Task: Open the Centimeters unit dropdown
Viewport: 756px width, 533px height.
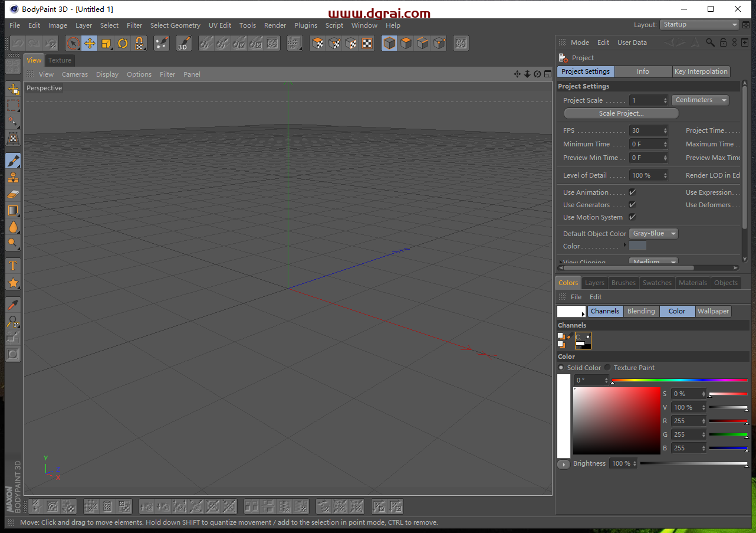Action: point(700,100)
